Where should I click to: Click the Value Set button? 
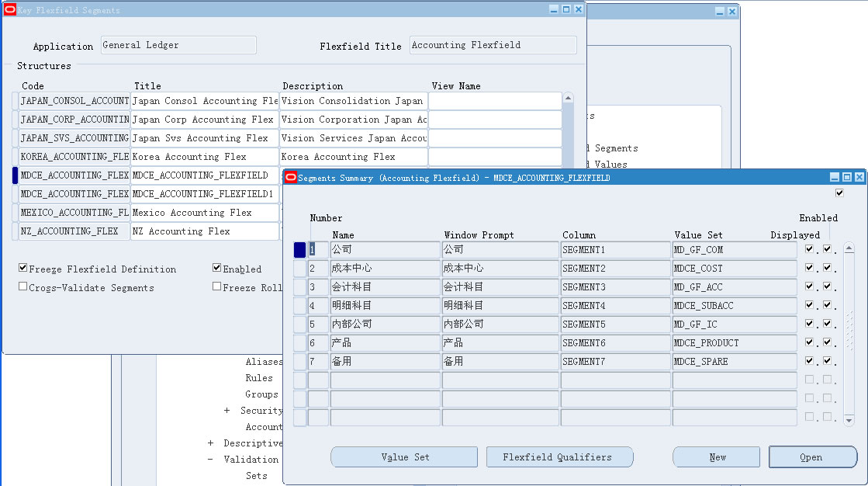pyautogui.click(x=404, y=457)
